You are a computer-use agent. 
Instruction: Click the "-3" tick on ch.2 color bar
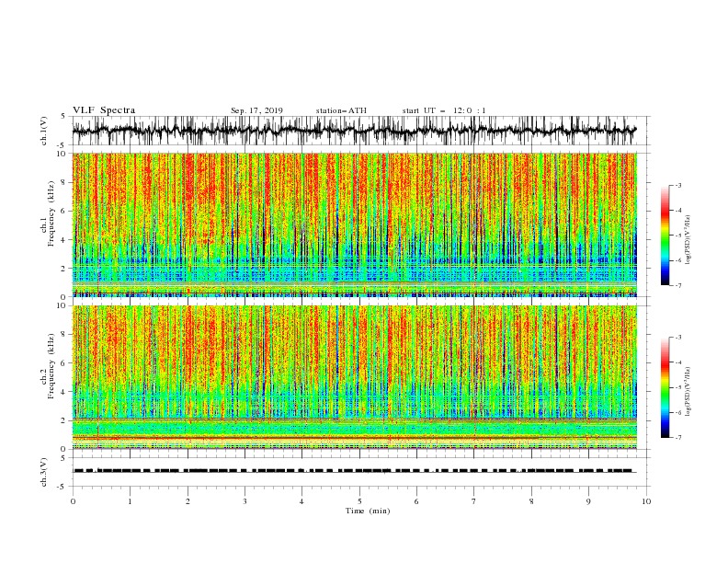(x=678, y=338)
